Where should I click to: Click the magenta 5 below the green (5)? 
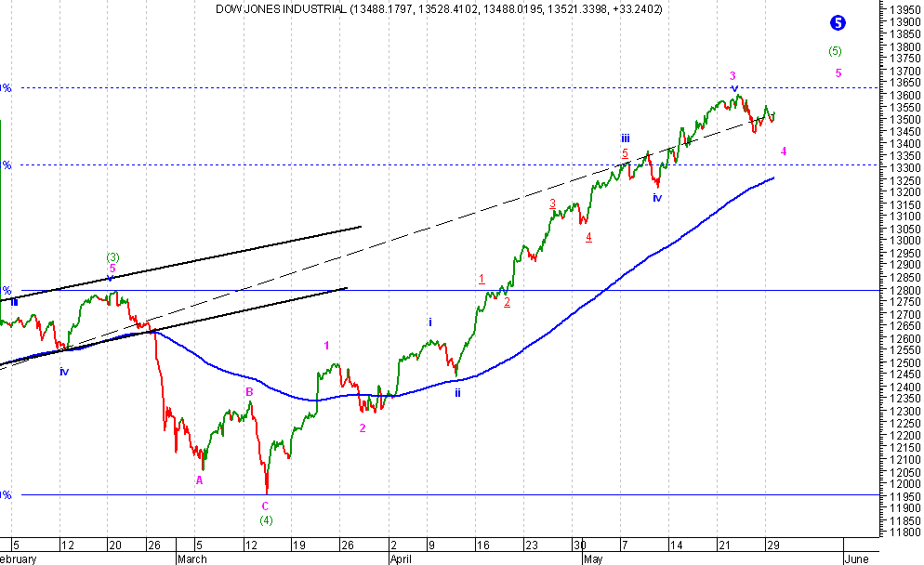click(x=838, y=73)
